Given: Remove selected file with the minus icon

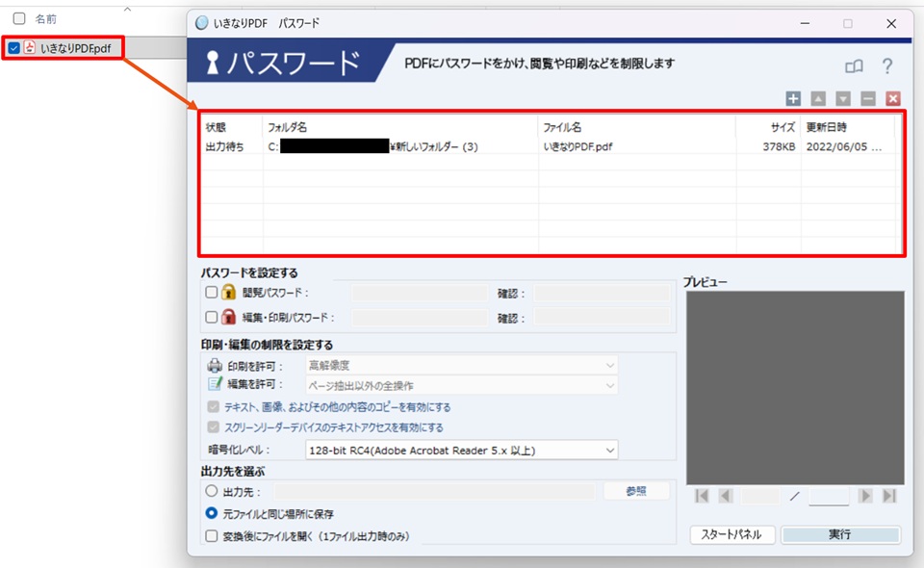Looking at the screenshot, I should pyautogui.click(x=868, y=98).
